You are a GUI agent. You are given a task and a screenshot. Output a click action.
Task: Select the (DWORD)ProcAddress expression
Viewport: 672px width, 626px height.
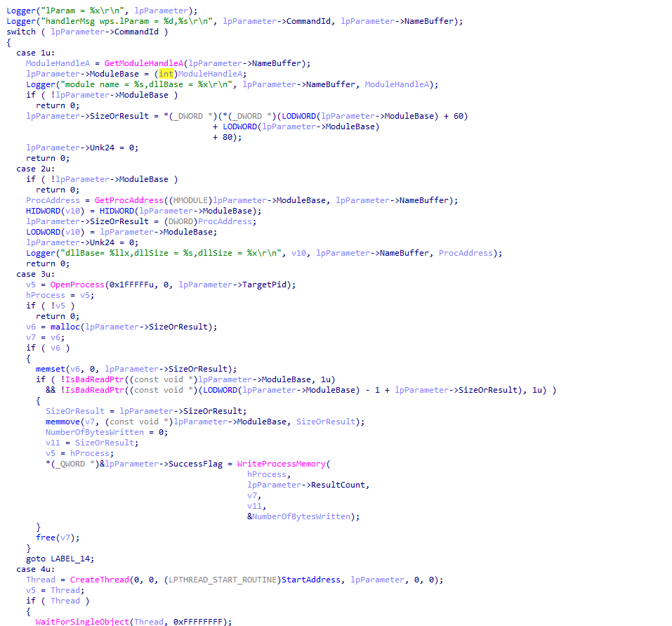208,222
